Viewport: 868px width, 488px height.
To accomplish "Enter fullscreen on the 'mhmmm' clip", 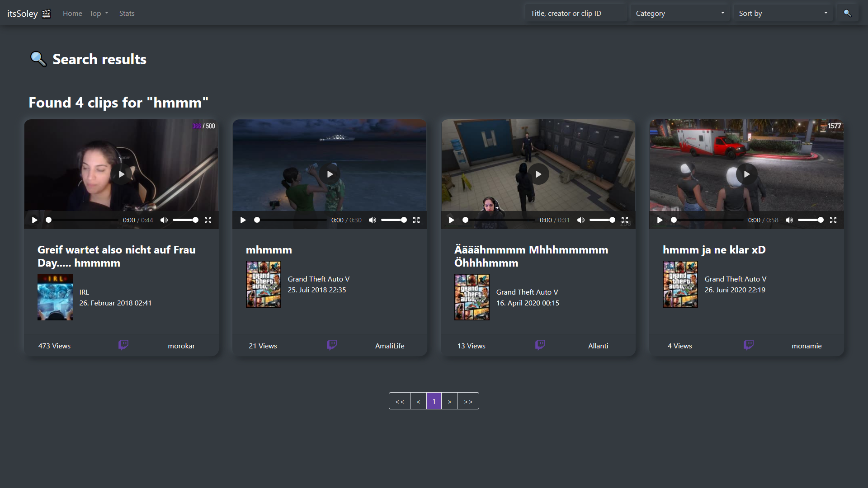I will pyautogui.click(x=416, y=220).
